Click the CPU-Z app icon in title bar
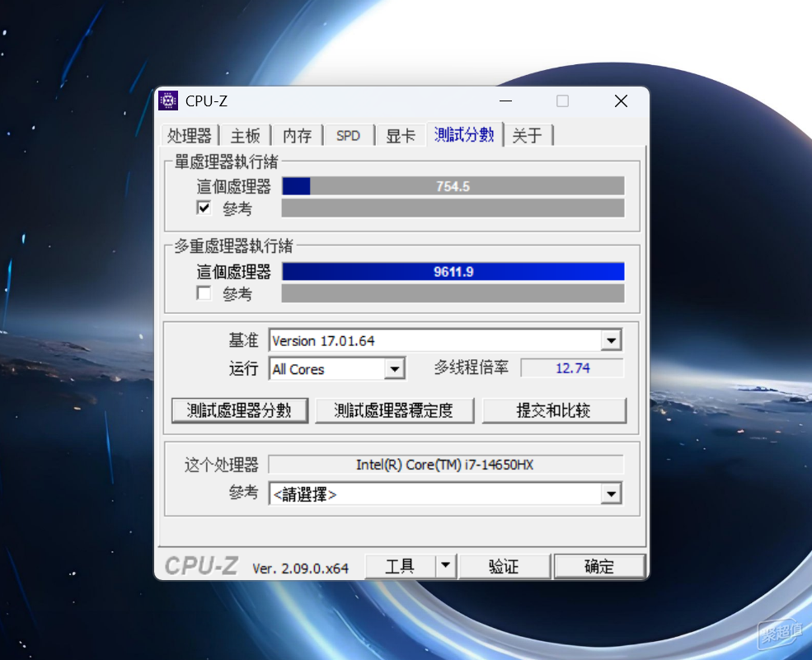The image size is (812, 660). 168,101
